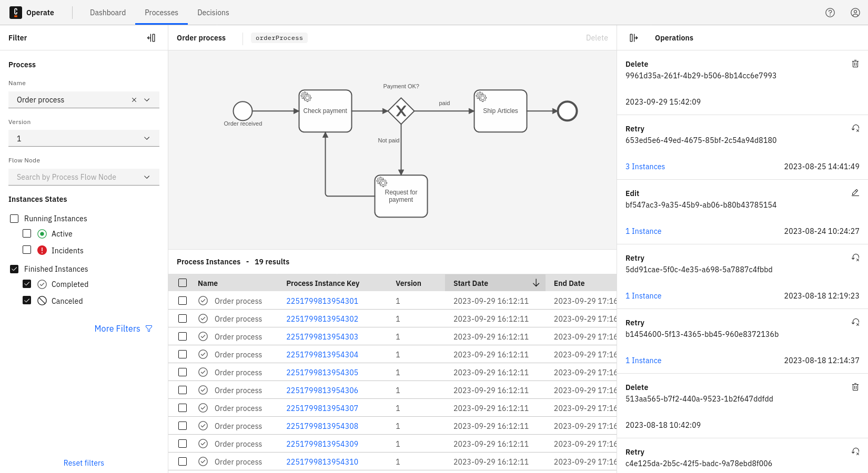This screenshot has width=868, height=473.
Task: Clear the Order process name selection
Action: click(134, 100)
